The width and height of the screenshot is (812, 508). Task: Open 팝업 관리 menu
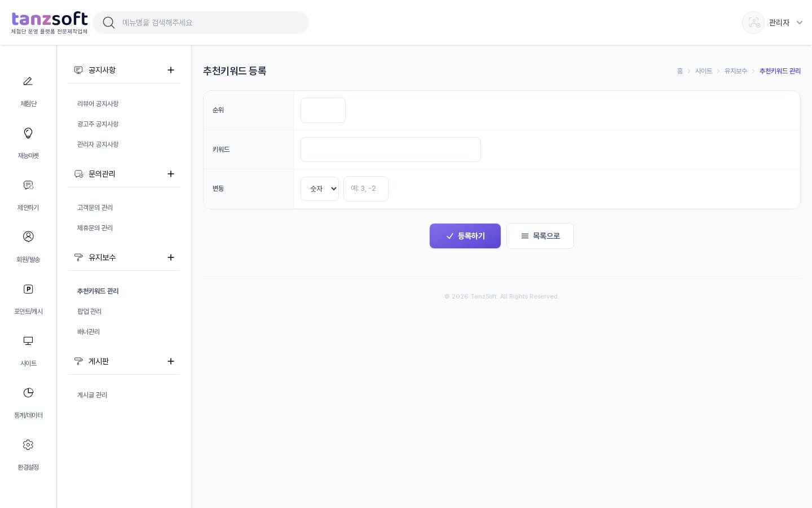click(90, 312)
